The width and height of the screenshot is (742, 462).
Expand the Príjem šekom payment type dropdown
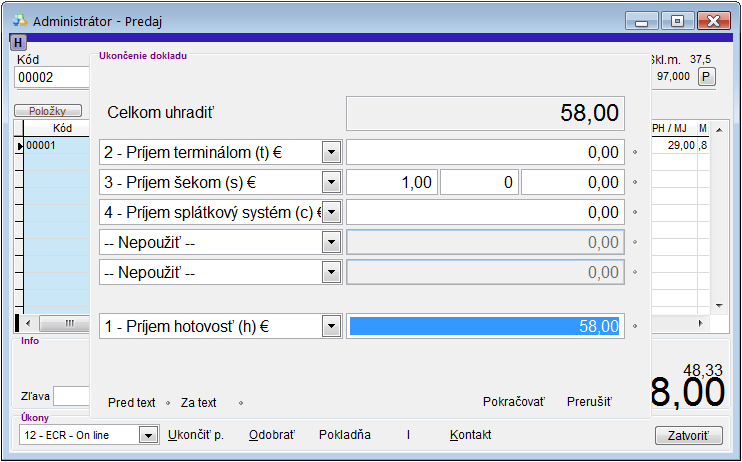tap(331, 182)
